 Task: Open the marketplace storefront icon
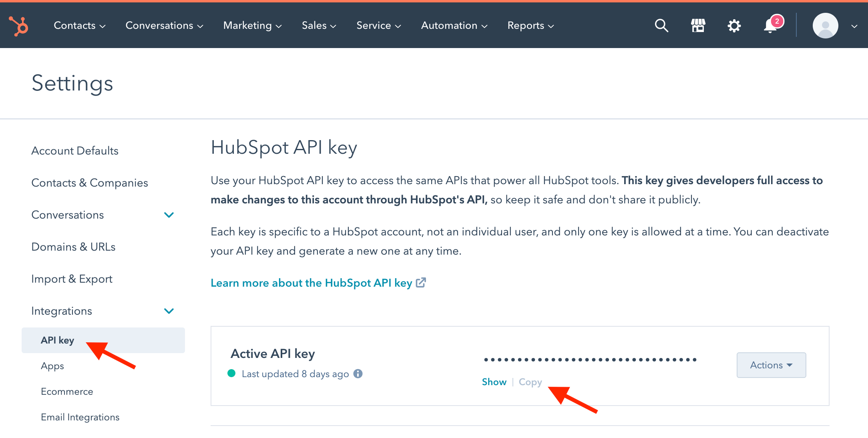[698, 26]
